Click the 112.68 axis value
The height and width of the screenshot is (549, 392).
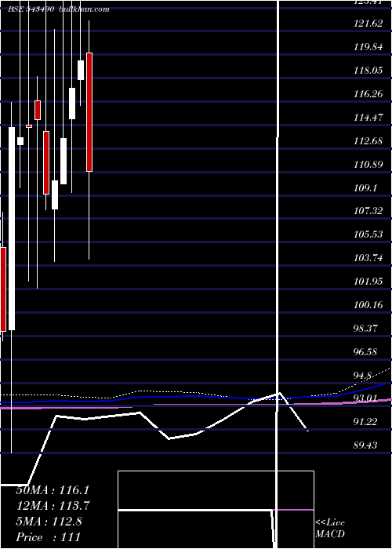368,140
